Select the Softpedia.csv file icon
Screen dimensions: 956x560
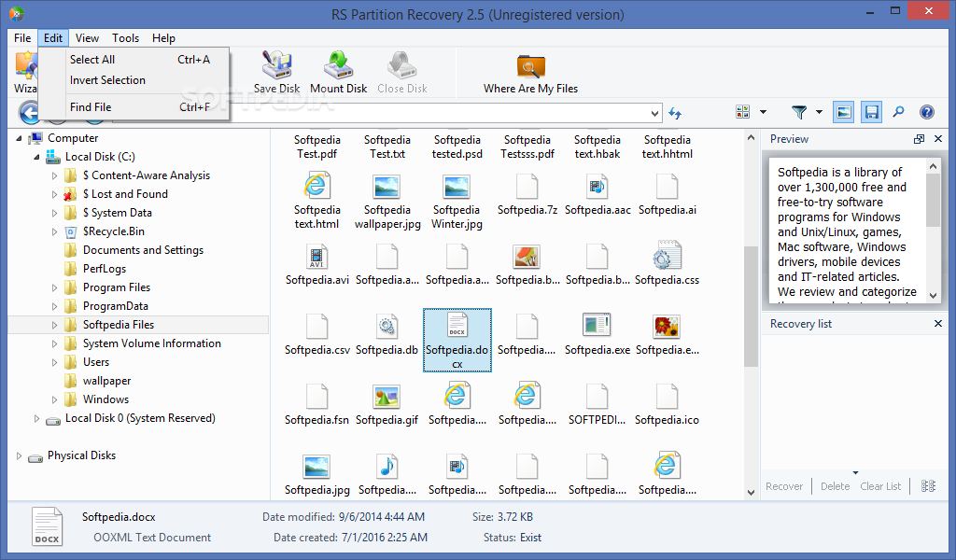coord(317,327)
